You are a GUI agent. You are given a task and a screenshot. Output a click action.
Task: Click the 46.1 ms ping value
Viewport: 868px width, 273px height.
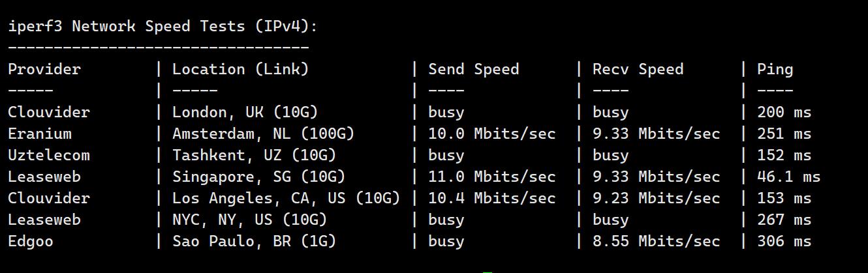[x=788, y=177]
